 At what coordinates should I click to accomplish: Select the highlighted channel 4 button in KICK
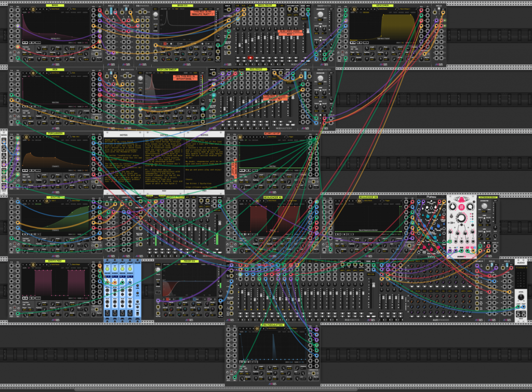[33, 73]
